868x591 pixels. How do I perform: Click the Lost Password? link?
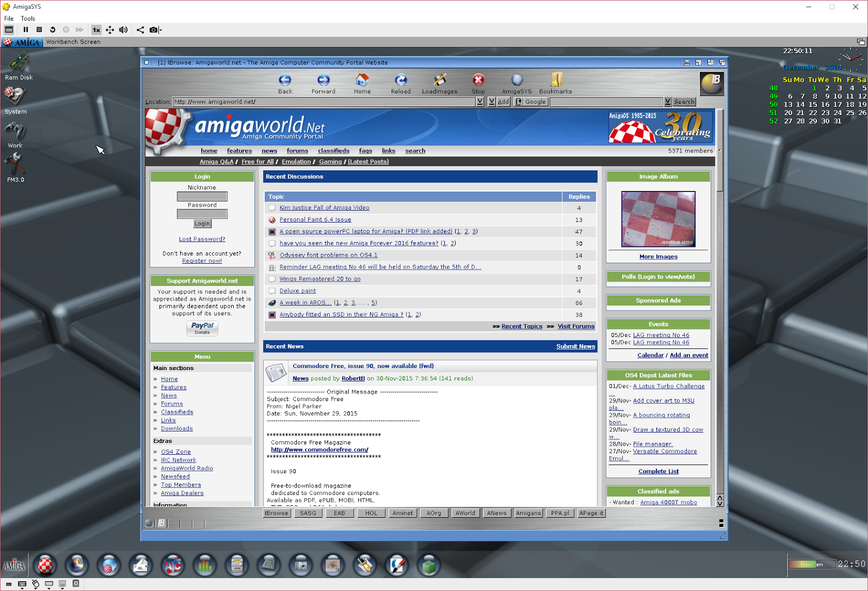pos(202,239)
